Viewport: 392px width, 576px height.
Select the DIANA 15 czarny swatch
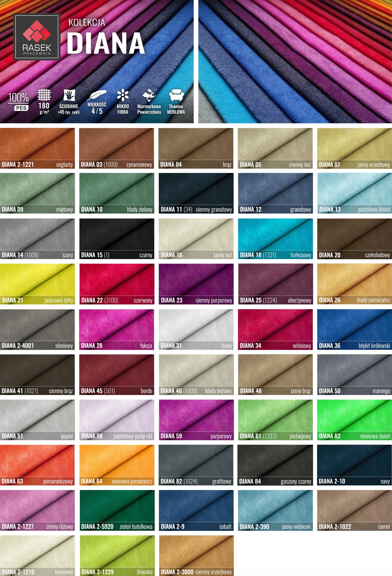pyautogui.click(x=117, y=239)
